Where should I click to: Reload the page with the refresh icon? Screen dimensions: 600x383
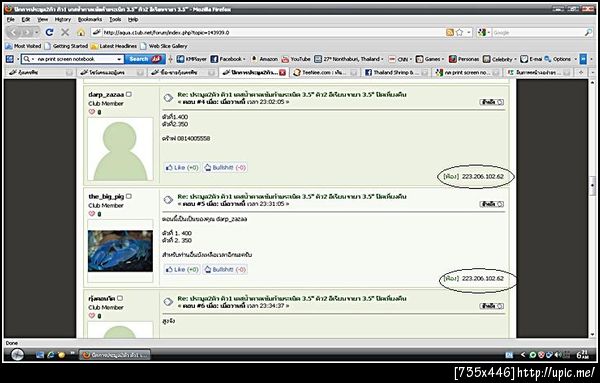[49, 33]
